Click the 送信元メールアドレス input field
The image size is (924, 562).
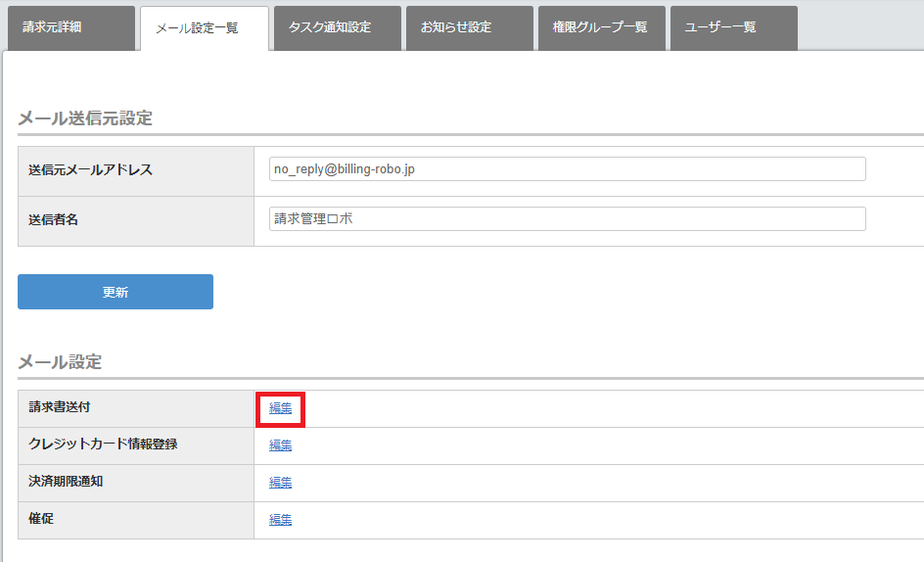click(567, 169)
